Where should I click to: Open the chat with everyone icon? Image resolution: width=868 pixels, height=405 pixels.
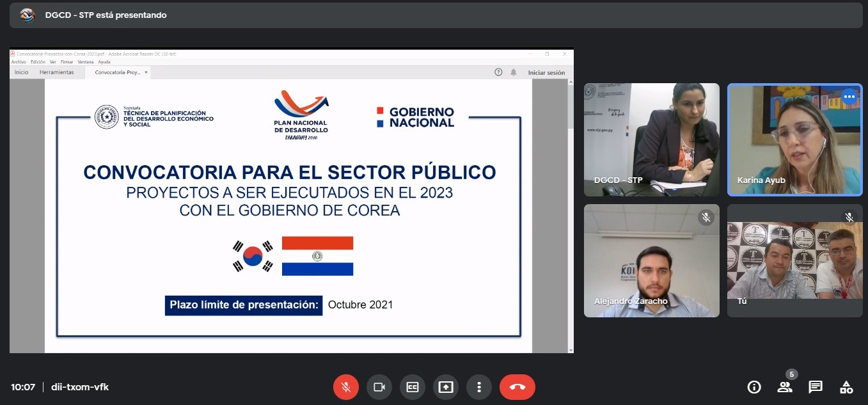(816, 387)
